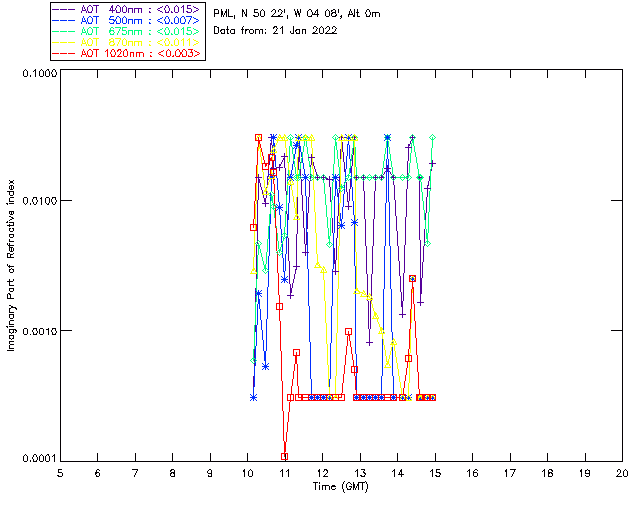The image size is (640, 512).
Task: Click the x-axis tick label 7
Action: click(135, 473)
